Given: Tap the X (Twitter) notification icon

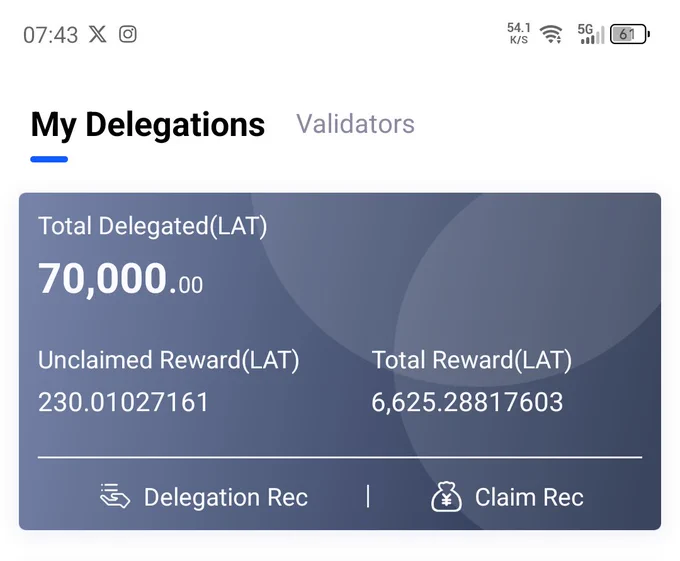Looking at the screenshot, I should (98, 34).
